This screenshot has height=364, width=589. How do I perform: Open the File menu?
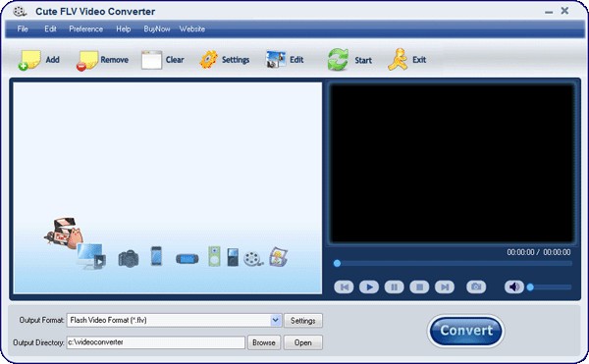click(23, 28)
